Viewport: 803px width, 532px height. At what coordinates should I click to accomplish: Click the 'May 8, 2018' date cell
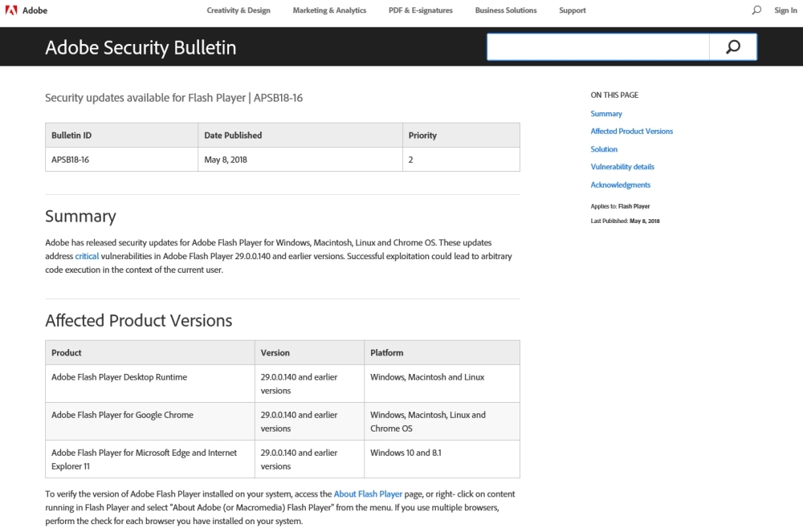(x=300, y=160)
